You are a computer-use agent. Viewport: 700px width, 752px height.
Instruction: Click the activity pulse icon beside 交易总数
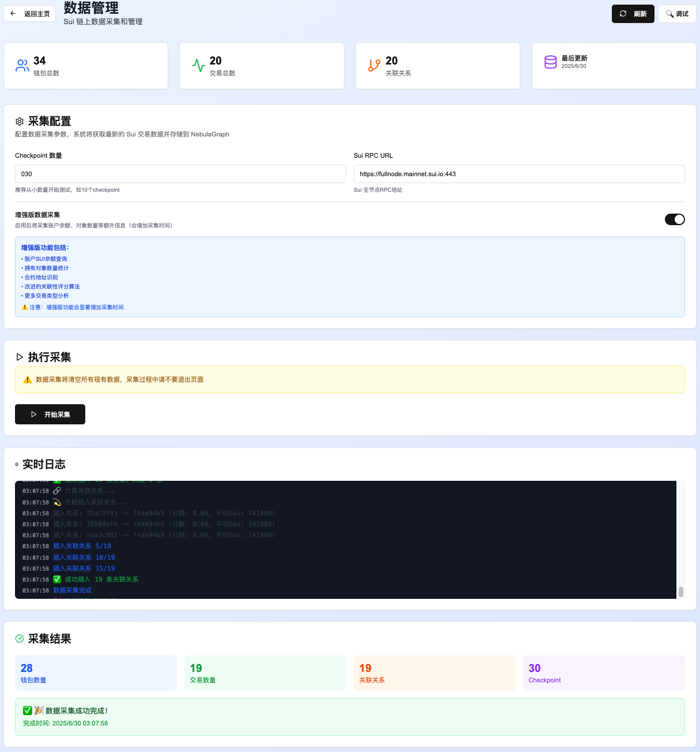tap(199, 66)
